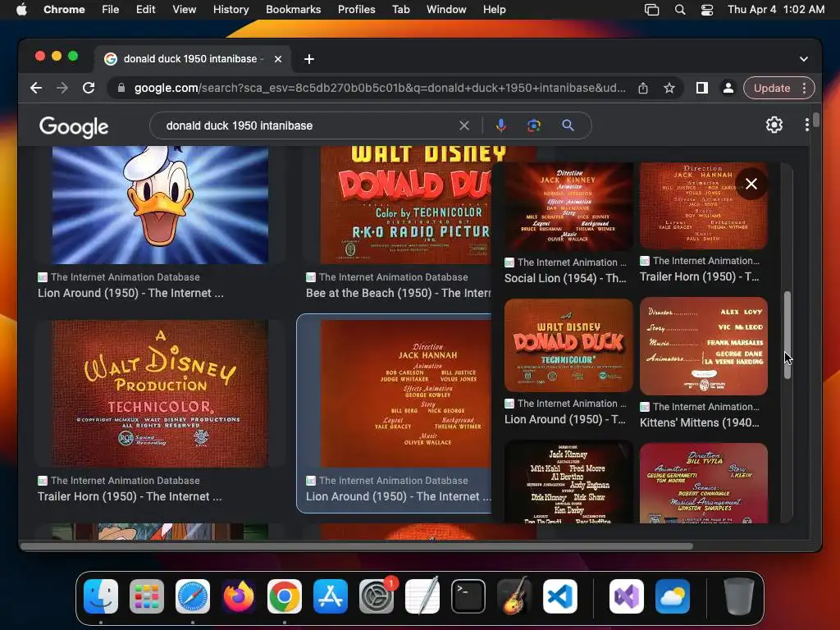
Task: Open the Donald Duck face thumbnail
Action: click(x=160, y=205)
